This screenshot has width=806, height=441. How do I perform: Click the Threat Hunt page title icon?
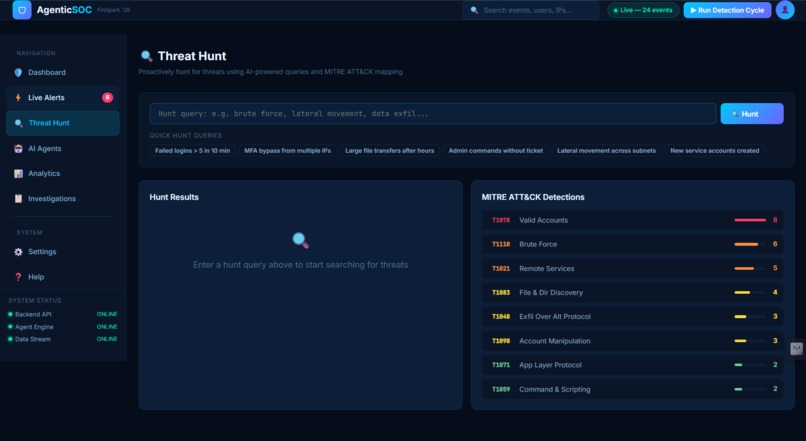[146, 56]
